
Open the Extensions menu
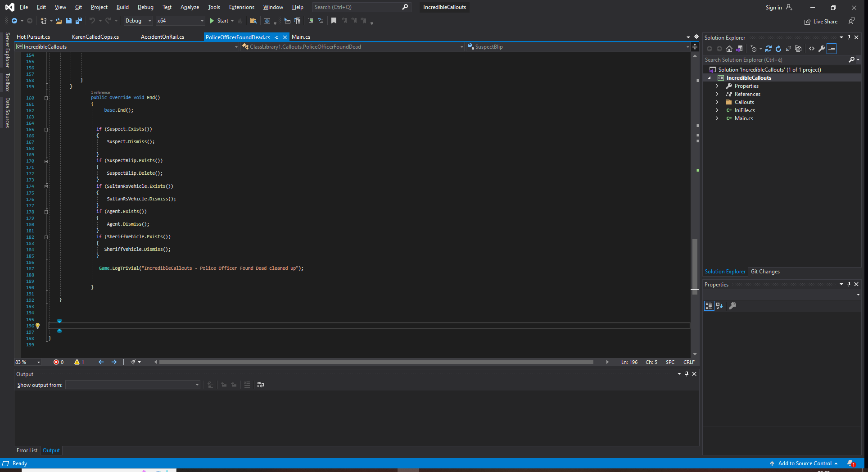(241, 7)
